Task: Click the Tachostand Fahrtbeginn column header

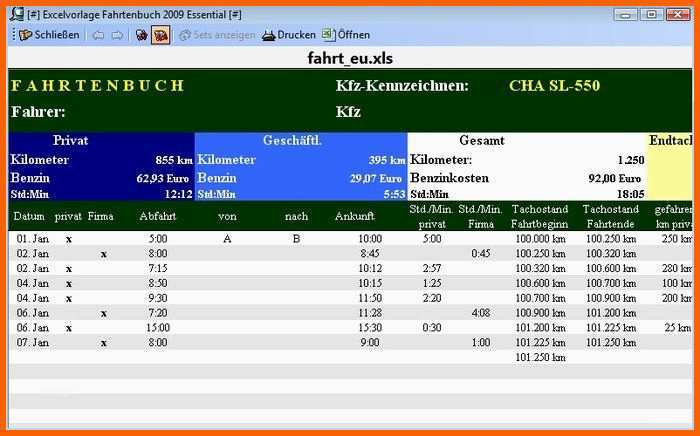Action: click(x=539, y=216)
